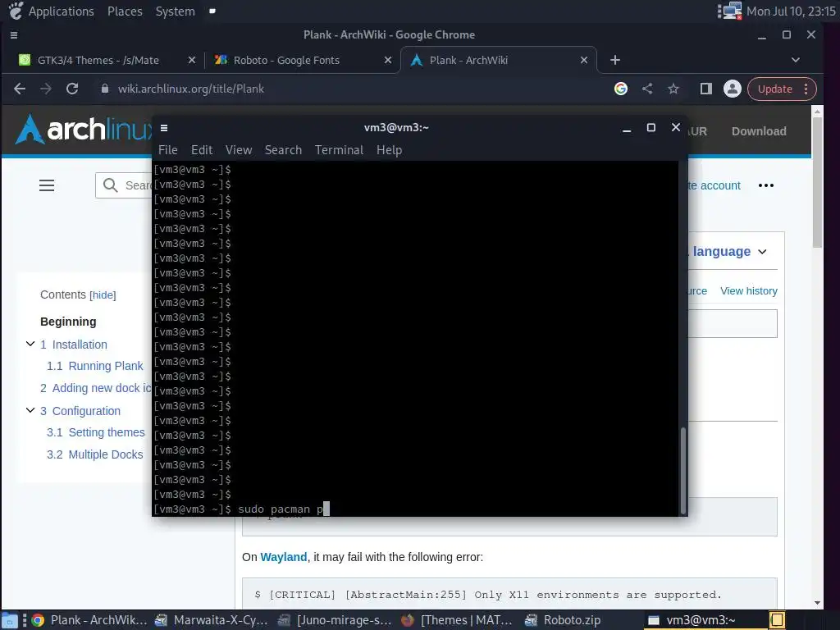Click Chrome's back arrow button
The image size is (840, 630).
tap(20, 89)
